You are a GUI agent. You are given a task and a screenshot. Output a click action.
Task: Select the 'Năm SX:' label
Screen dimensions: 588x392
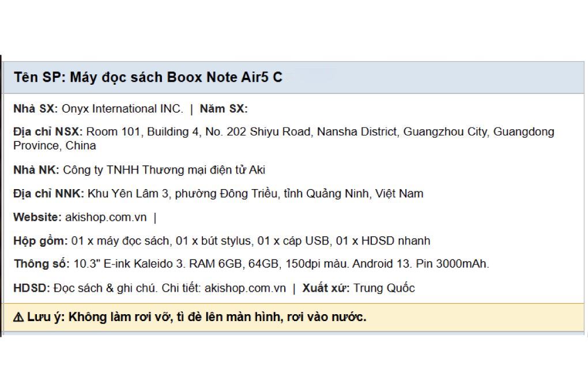pos(224,109)
